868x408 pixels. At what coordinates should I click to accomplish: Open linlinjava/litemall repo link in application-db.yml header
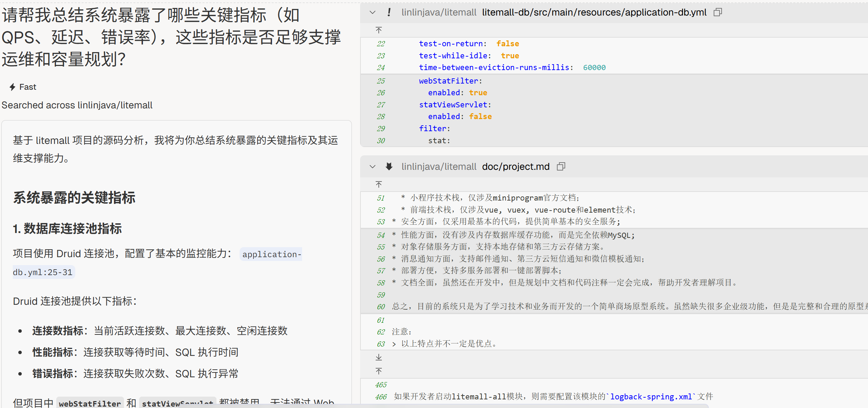[x=438, y=12]
